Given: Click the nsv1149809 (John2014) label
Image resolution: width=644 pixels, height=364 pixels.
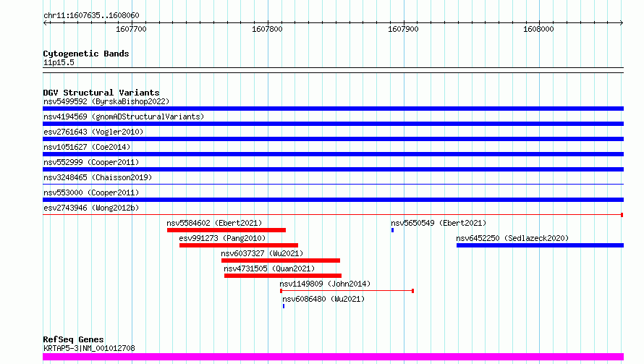Looking at the screenshot, I should click(325, 284).
